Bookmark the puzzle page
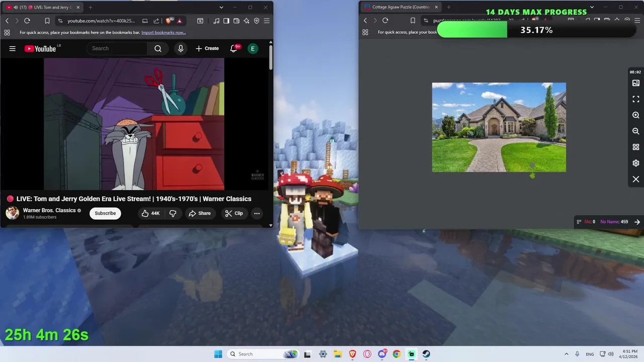644x362 pixels. (x=413, y=21)
